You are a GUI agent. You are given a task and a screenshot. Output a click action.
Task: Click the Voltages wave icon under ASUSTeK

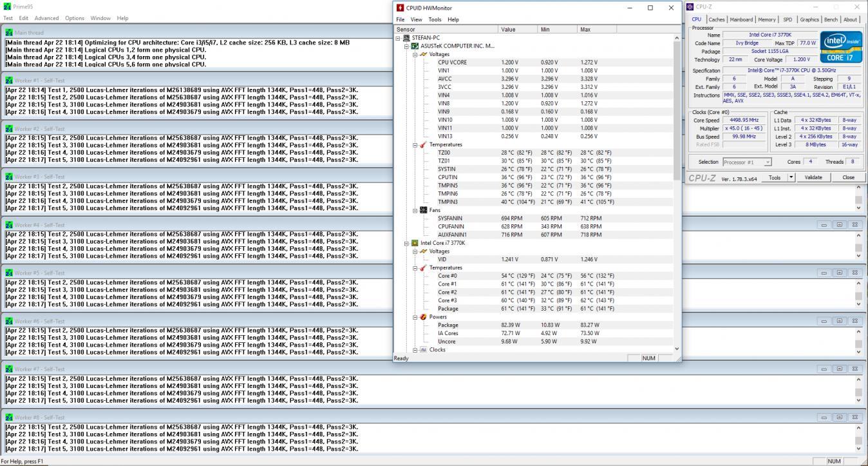point(423,54)
